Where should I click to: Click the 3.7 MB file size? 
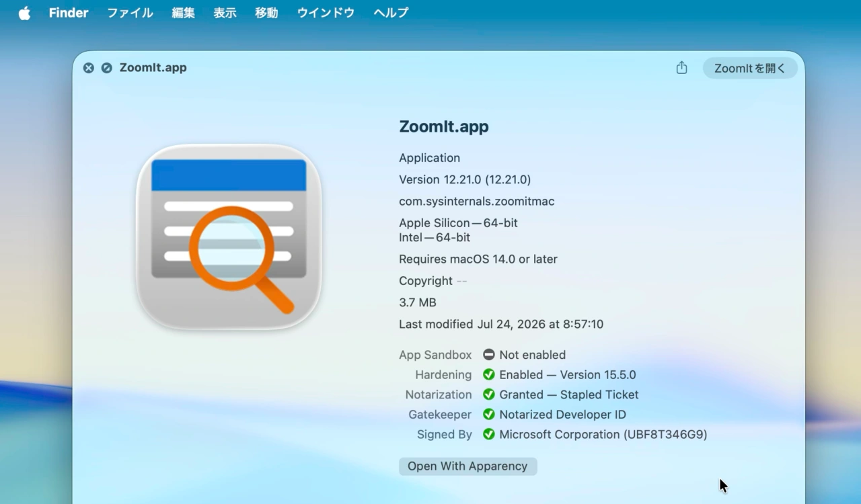pos(418,302)
